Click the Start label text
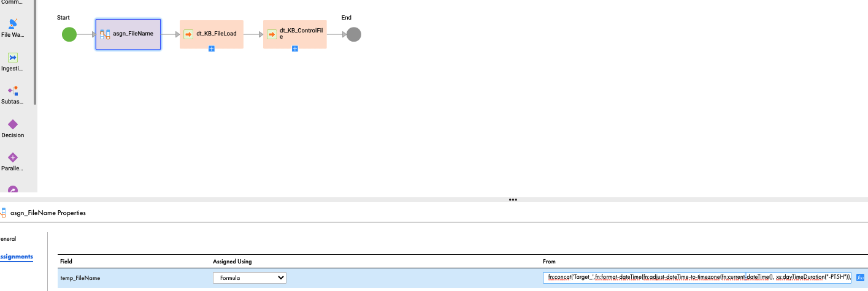 [x=63, y=18]
